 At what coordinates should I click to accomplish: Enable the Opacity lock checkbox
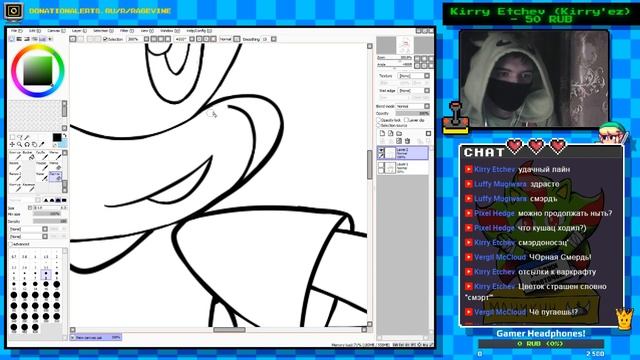[378, 120]
